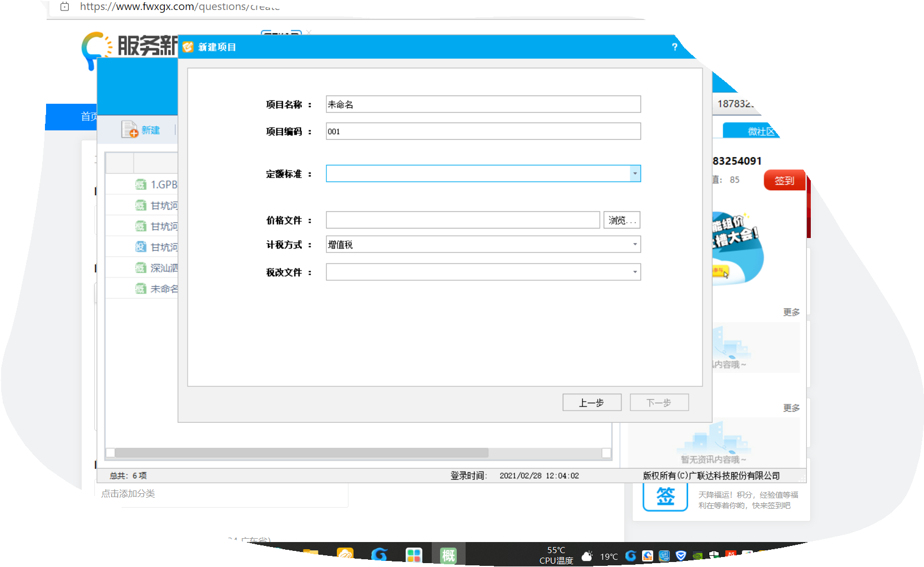The height and width of the screenshot is (567, 924).
Task: Click the horizontal scrollbar in file list
Action: click(x=302, y=453)
